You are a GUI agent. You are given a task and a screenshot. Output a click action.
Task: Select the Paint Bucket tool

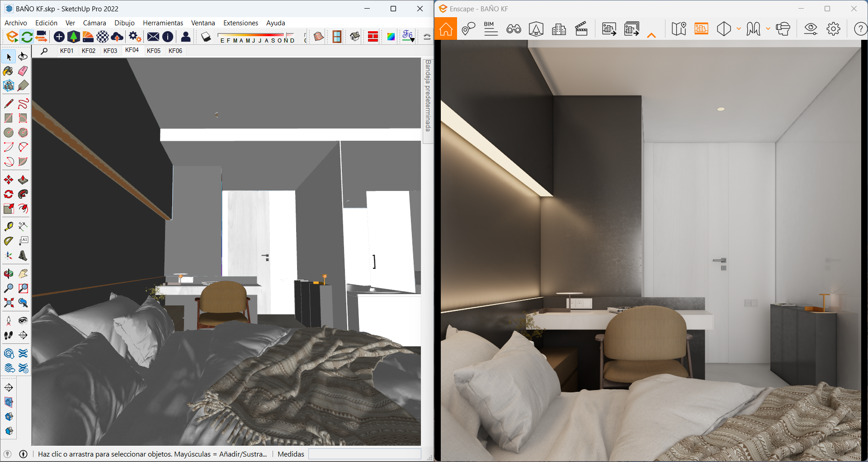point(9,71)
